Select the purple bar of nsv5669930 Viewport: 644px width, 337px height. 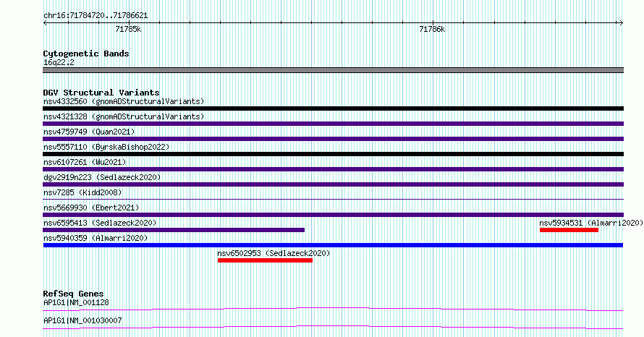(333, 215)
